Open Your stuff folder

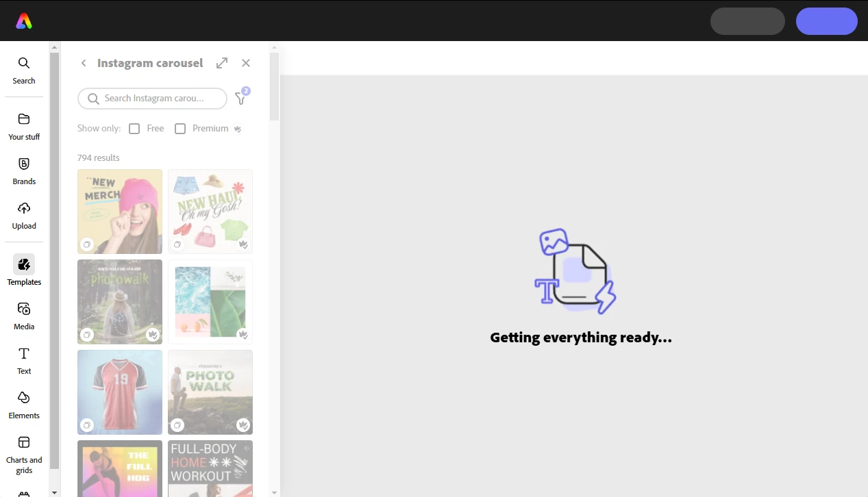tap(24, 127)
